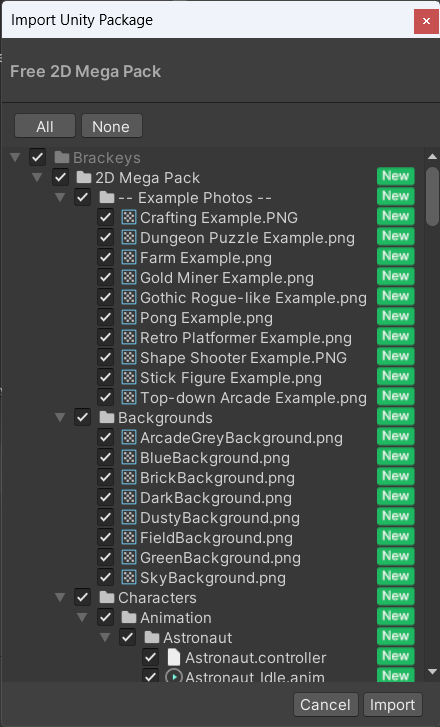Uncheck the Brackeys root folder checkbox
Screen dimensions: 440x727
click(x=38, y=157)
